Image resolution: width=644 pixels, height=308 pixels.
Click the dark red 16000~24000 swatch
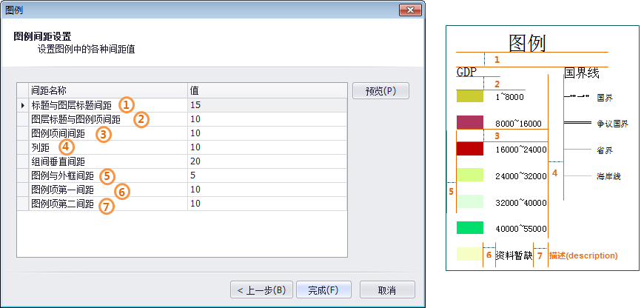tap(469, 149)
